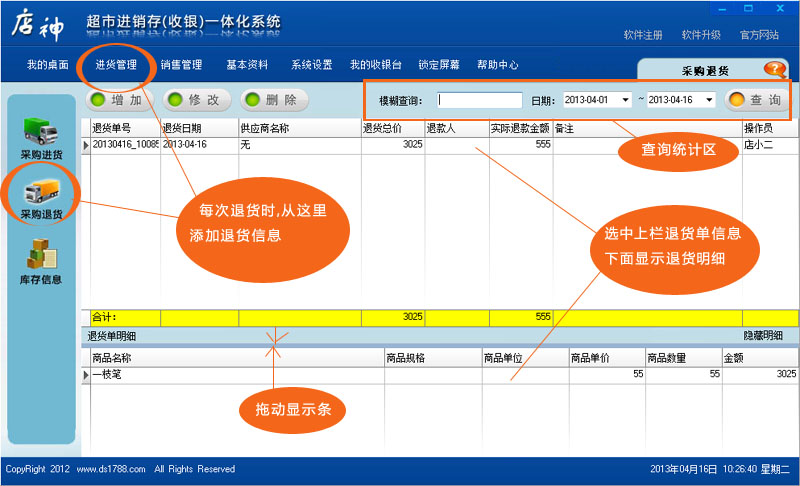Click the 退款人 column header

(457, 129)
